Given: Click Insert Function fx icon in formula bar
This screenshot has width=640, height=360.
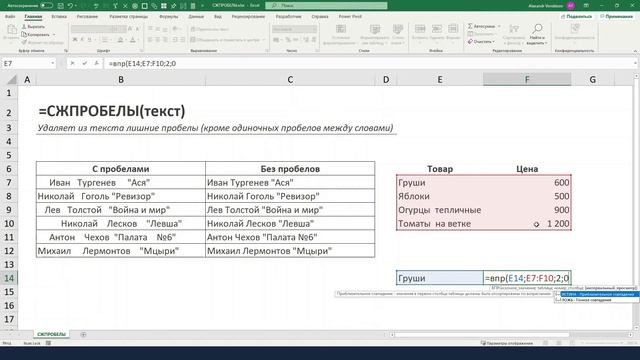Looking at the screenshot, I should (x=97, y=63).
